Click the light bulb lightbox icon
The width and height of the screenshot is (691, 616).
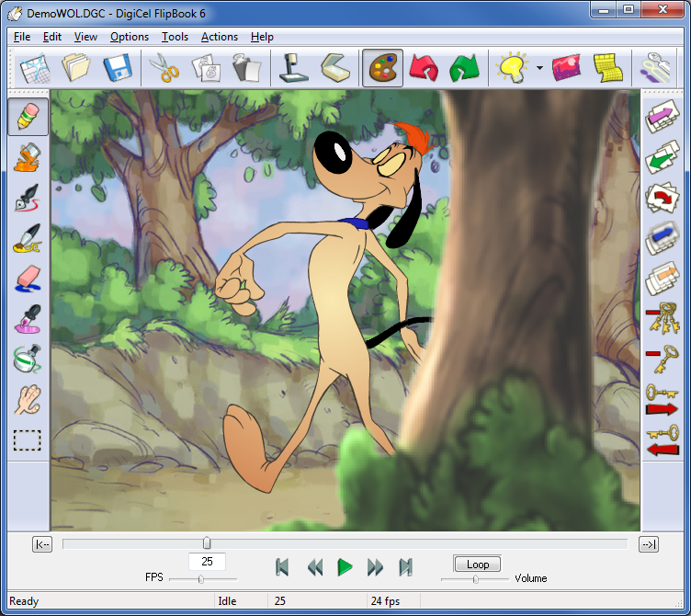(x=512, y=67)
